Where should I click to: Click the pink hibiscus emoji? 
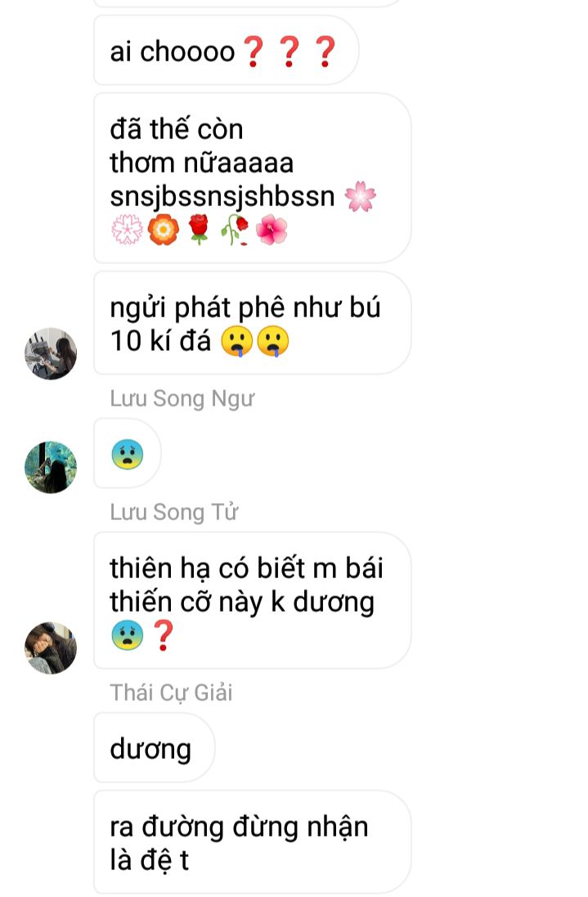pyautogui.click(x=272, y=230)
